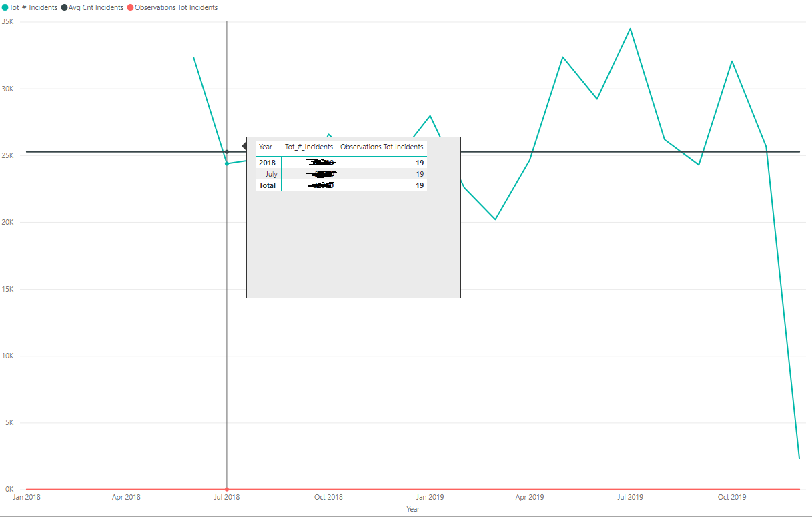Click the Jul 2018 x-axis label
The image size is (812, 517).
pos(227,497)
